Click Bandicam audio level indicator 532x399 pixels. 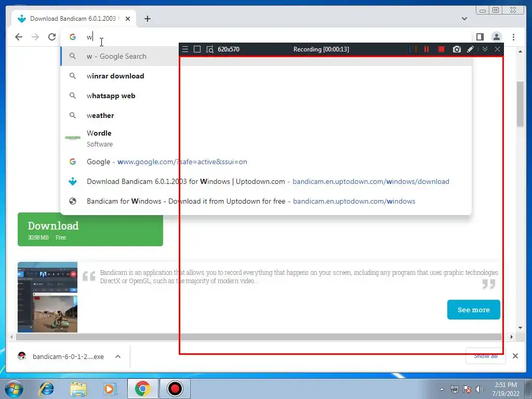click(x=413, y=49)
